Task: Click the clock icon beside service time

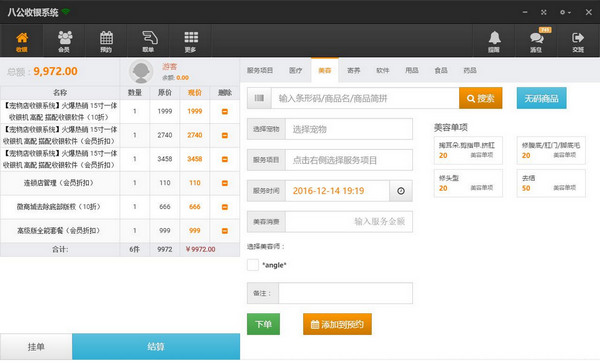Action: pyautogui.click(x=401, y=191)
